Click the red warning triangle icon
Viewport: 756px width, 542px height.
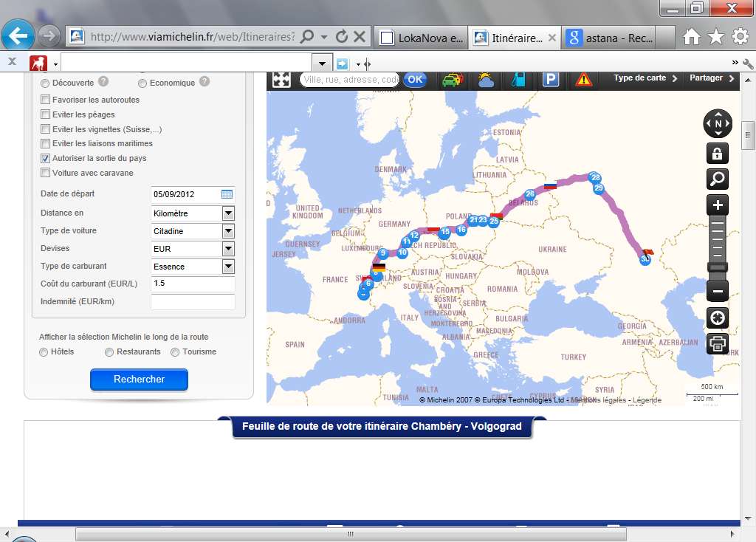pyautogui.click(x=584, y=80)
